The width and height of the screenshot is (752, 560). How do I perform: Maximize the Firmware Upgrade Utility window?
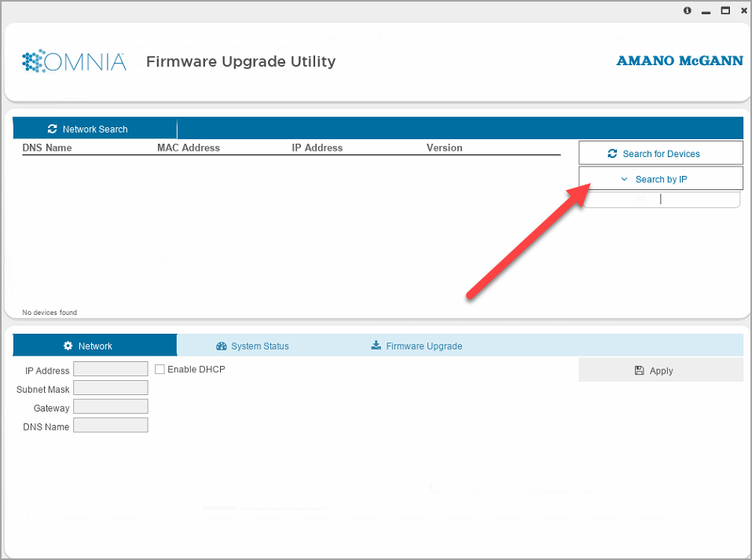[x=725, y=10]
